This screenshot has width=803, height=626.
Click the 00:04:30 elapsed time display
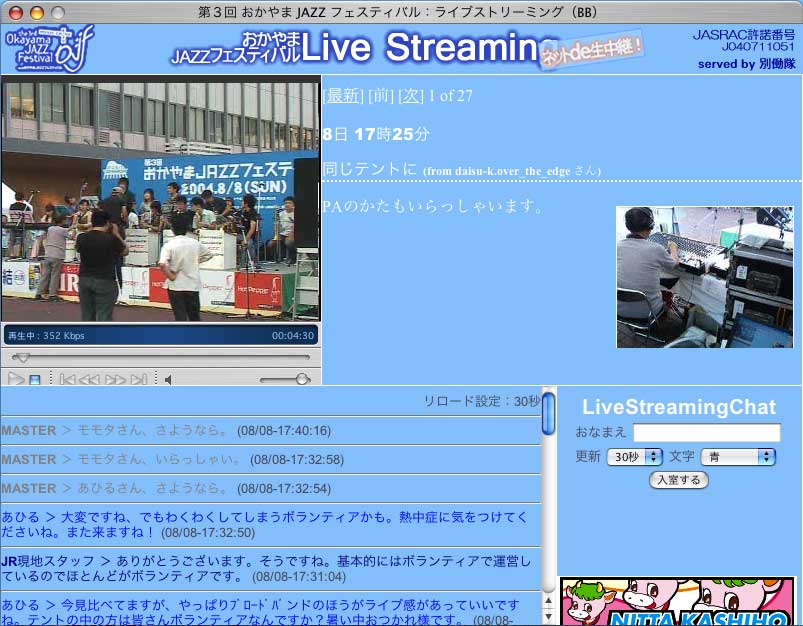292,336
